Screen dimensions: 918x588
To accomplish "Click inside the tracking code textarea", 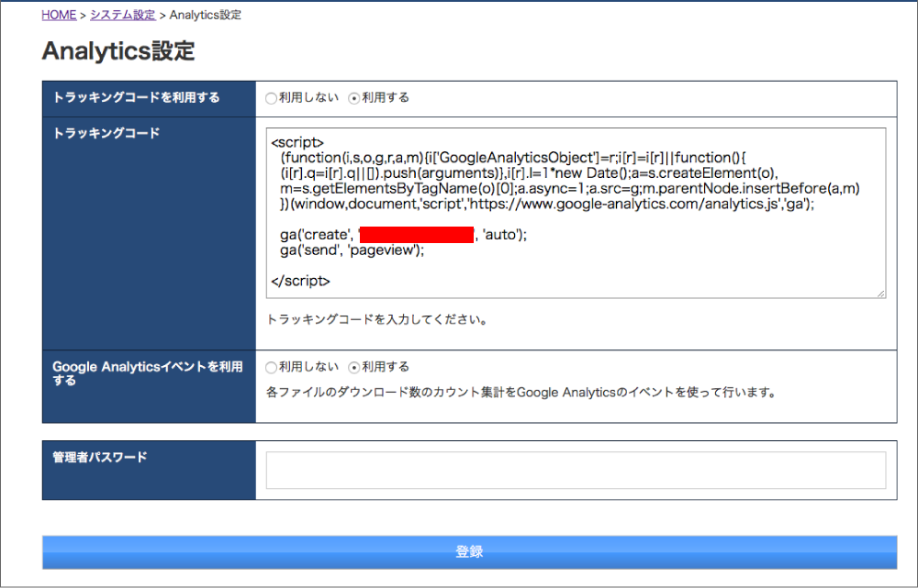I will click(x=577, y=213).
